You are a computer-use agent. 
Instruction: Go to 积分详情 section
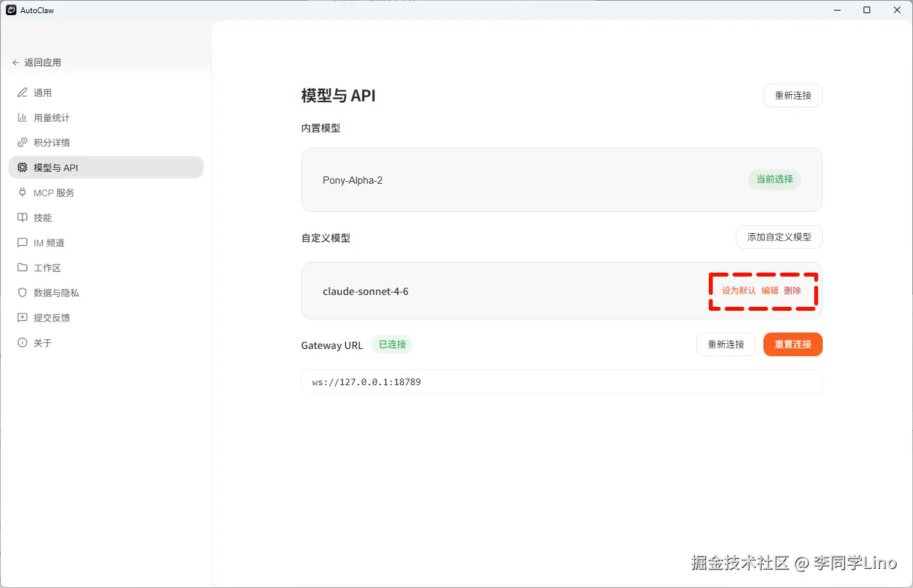106,143
